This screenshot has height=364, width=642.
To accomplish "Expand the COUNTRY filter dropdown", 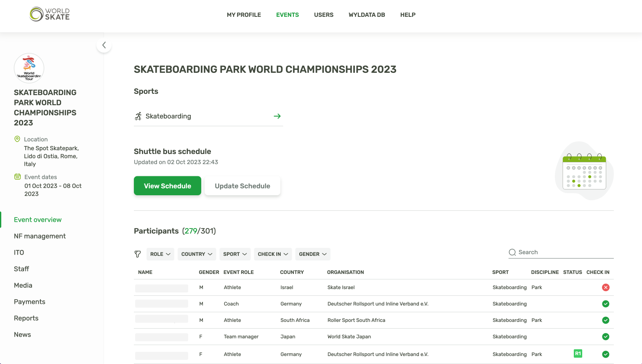I will (x=197, y=254).
